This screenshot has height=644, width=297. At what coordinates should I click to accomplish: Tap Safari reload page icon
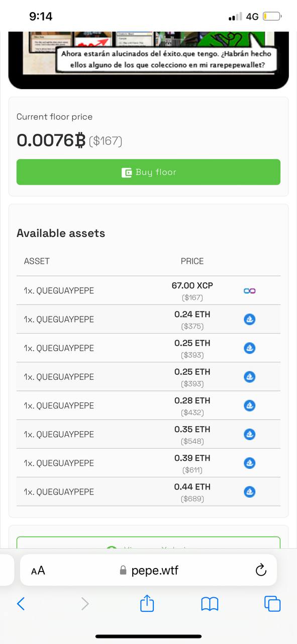click(x=260, y=570)
